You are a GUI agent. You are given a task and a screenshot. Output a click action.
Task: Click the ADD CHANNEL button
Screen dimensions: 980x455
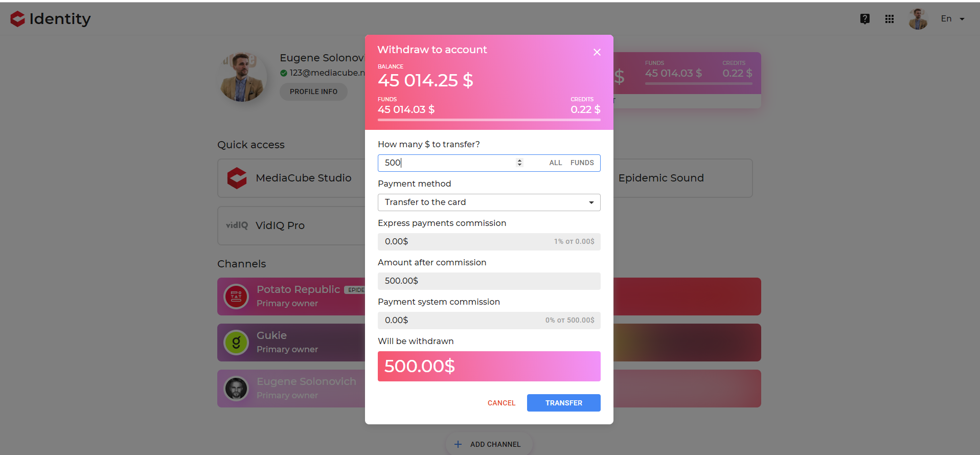489,444
